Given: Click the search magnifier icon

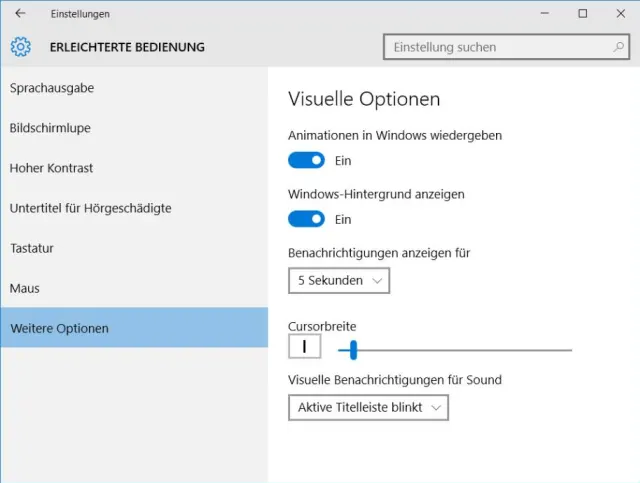Looking at the screenshot, I should [619, 47].
